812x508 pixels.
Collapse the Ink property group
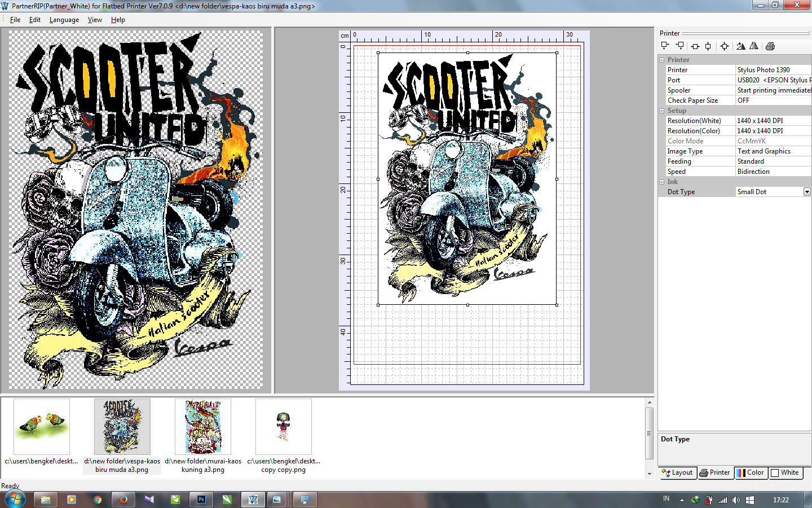tap(662, 182)
